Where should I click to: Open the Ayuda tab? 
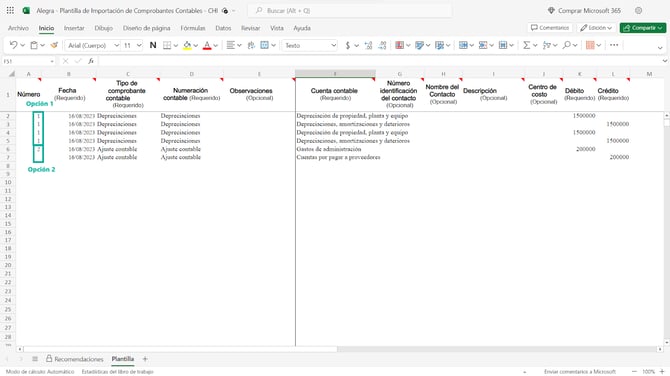point(302,28)
